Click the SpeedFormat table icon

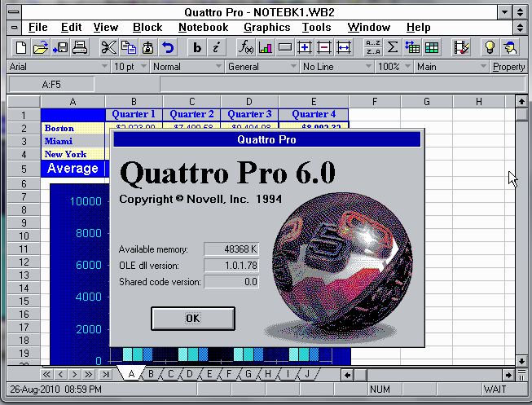432,47
